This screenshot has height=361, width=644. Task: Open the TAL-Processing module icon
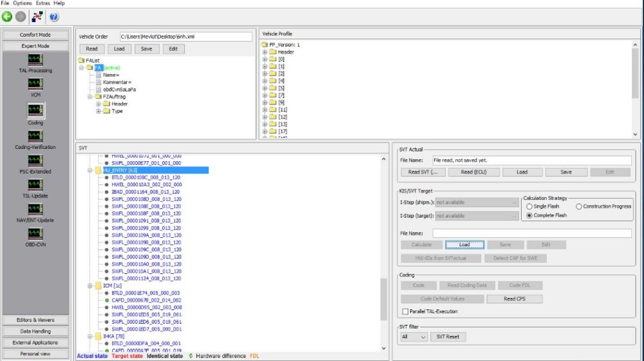[35, 59]
